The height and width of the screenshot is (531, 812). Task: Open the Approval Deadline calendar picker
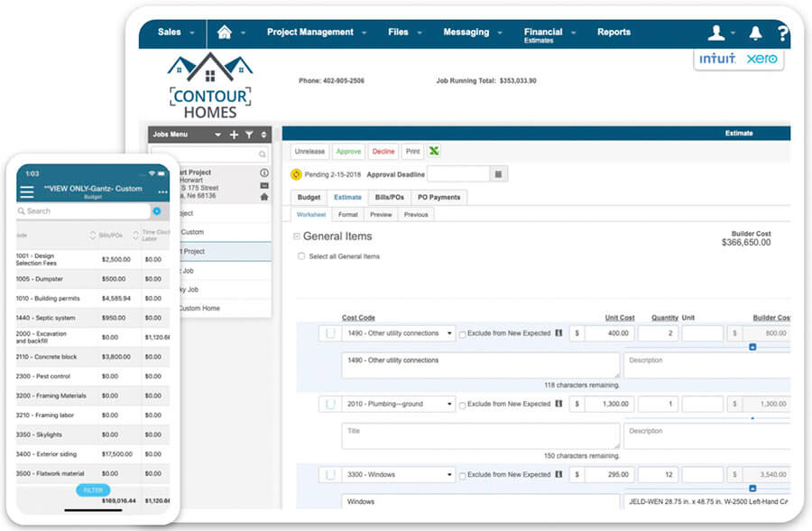tap(499, 173)
